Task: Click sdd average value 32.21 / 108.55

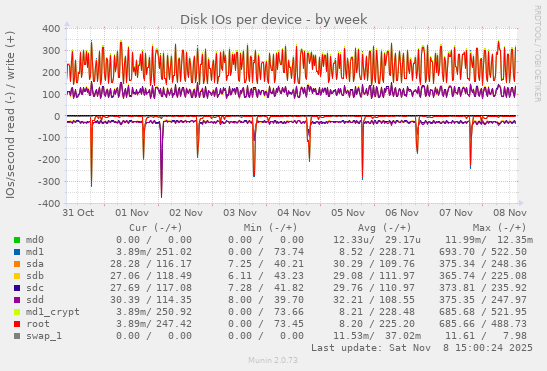Action: [x=374, y=300]
